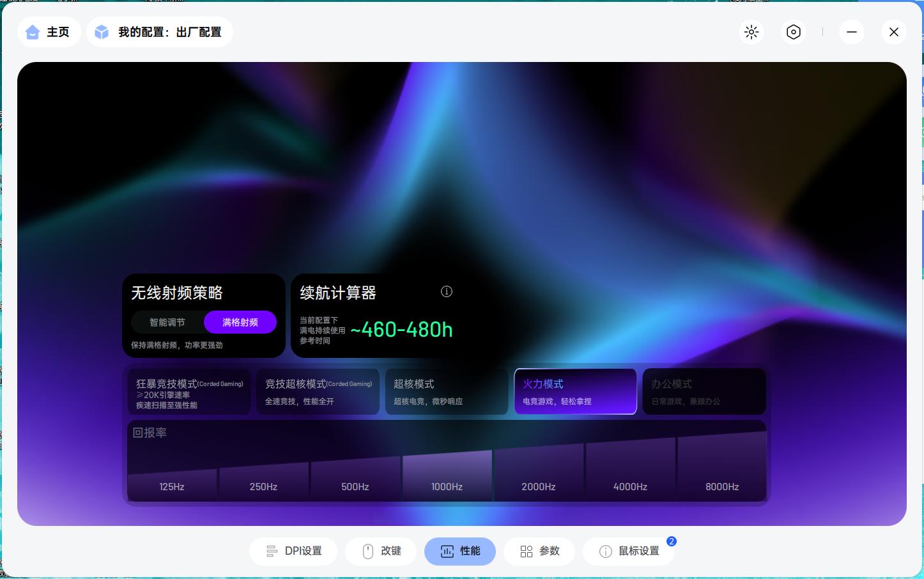The image size is (924, 579).
Task: Switch to the 鼠标设置 tab
Action: pos(629,552)
